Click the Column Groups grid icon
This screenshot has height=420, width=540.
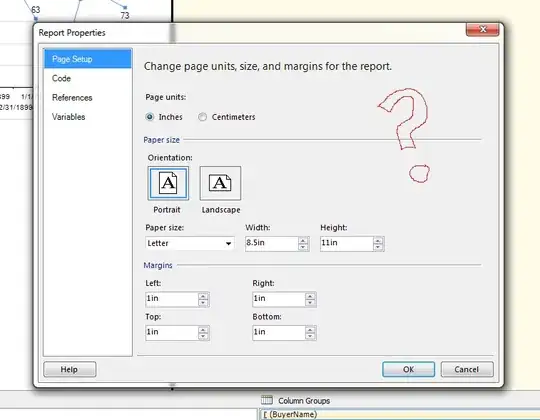tap(267, 400)
